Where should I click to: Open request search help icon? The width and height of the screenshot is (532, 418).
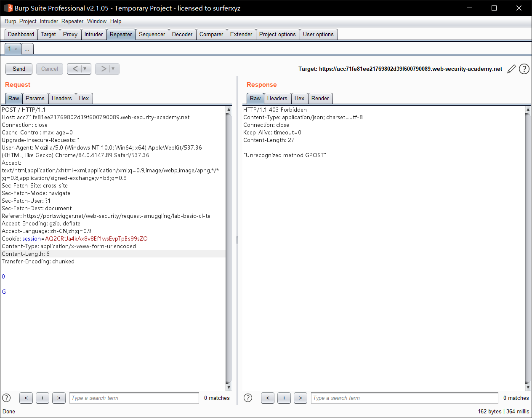coord(6,398)
